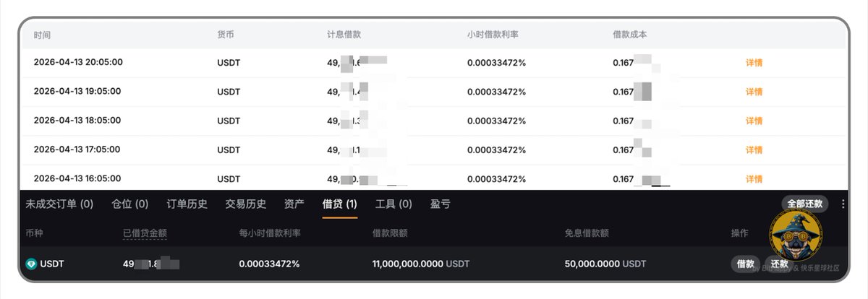The image size is (868, 299).
Task: Click the 0.00033472% rate in the lower panel
Action: click(x=269, y=264)
